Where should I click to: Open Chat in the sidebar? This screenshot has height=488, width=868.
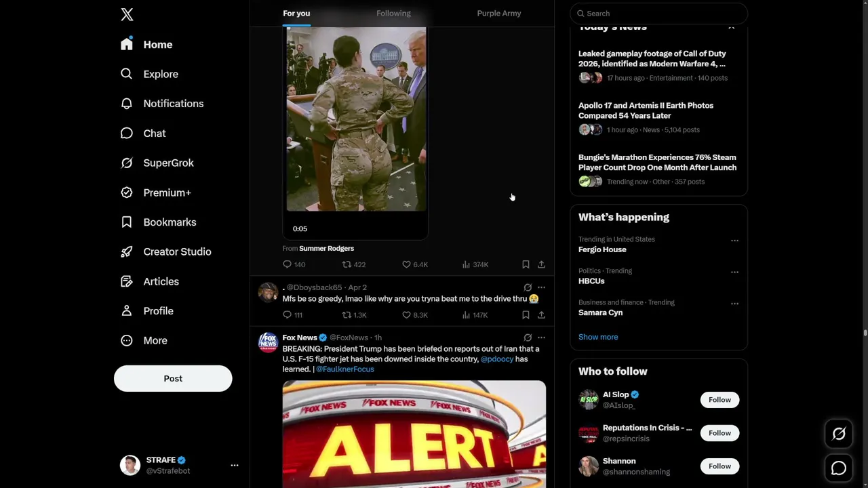point(144,133)
